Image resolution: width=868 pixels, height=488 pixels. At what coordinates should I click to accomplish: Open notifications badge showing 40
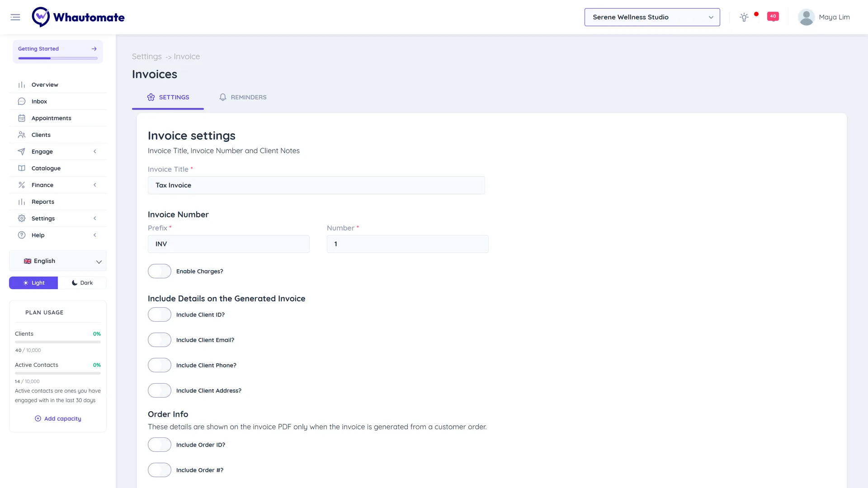pos(773,16)
